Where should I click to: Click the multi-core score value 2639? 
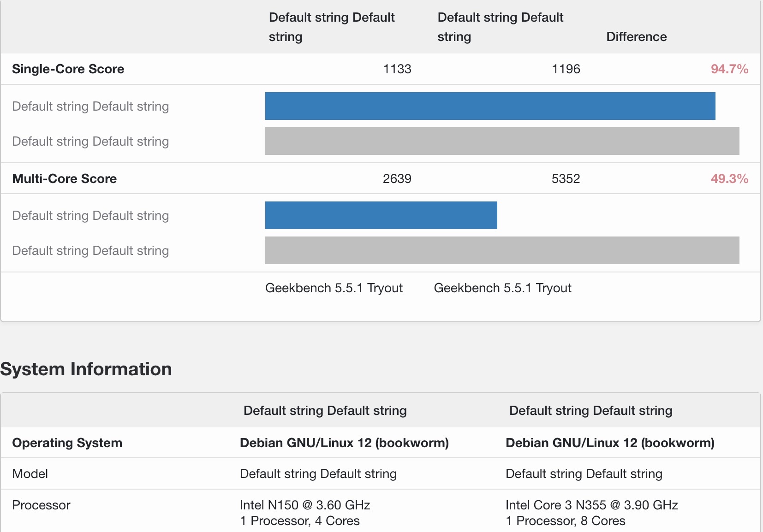[397, 179]
